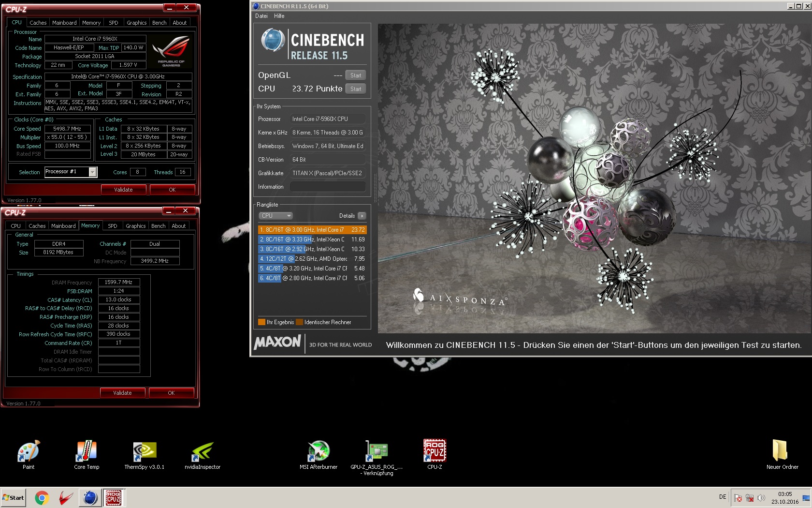
Task: Open Bench tab in lower CPU-Z window
Action: (158, 226)
